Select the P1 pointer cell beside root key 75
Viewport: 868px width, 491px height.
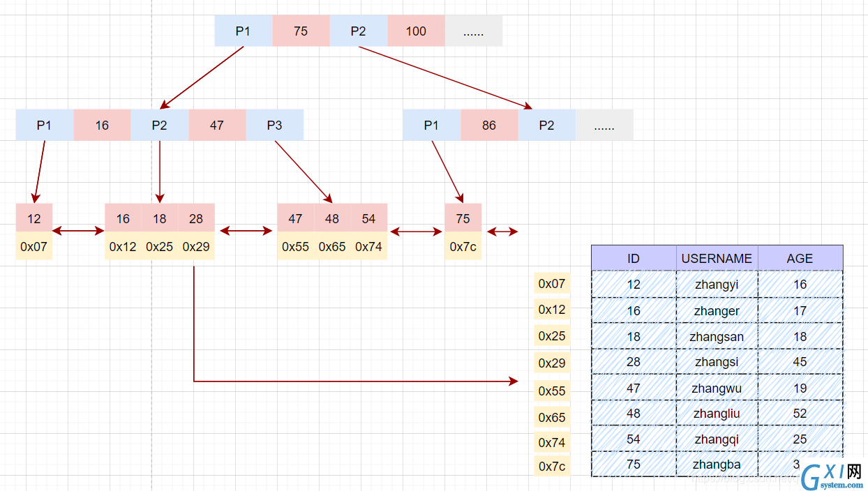[x=243, y=31]
